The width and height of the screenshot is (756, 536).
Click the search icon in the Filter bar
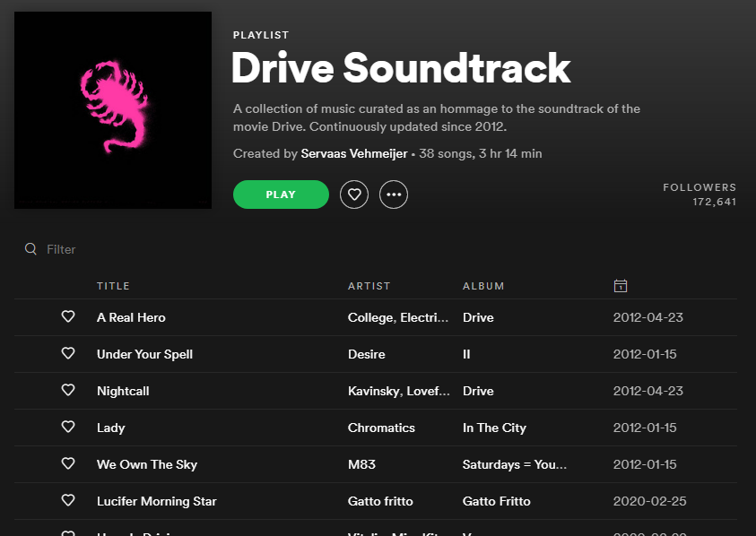tap(30, 249)
